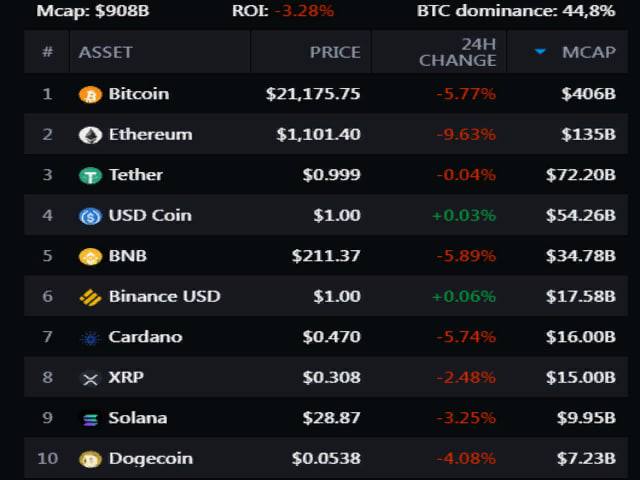The width and height of the screenshot is (640, 480).
Task: Sort table by PRICE column header
Action: coord(335,52)
